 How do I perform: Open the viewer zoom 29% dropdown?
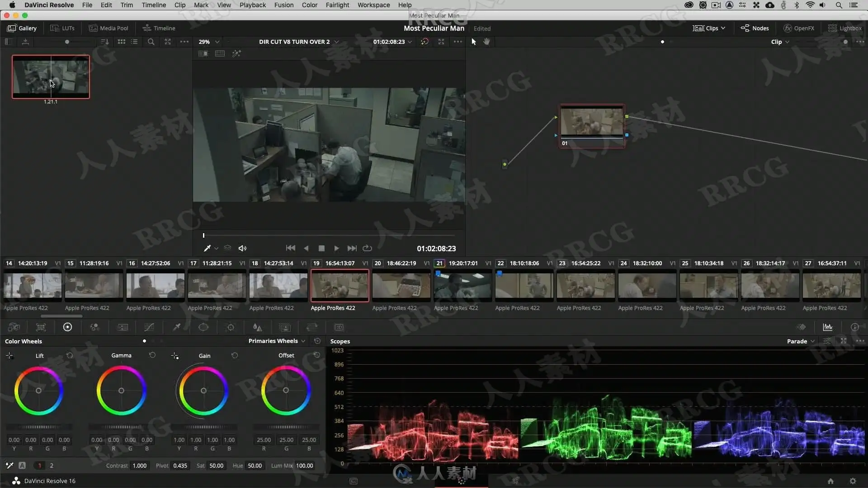(x=209, y=42)
